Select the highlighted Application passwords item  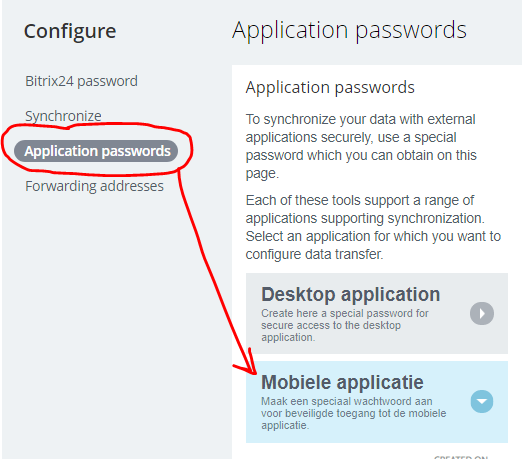click(96, 151)
